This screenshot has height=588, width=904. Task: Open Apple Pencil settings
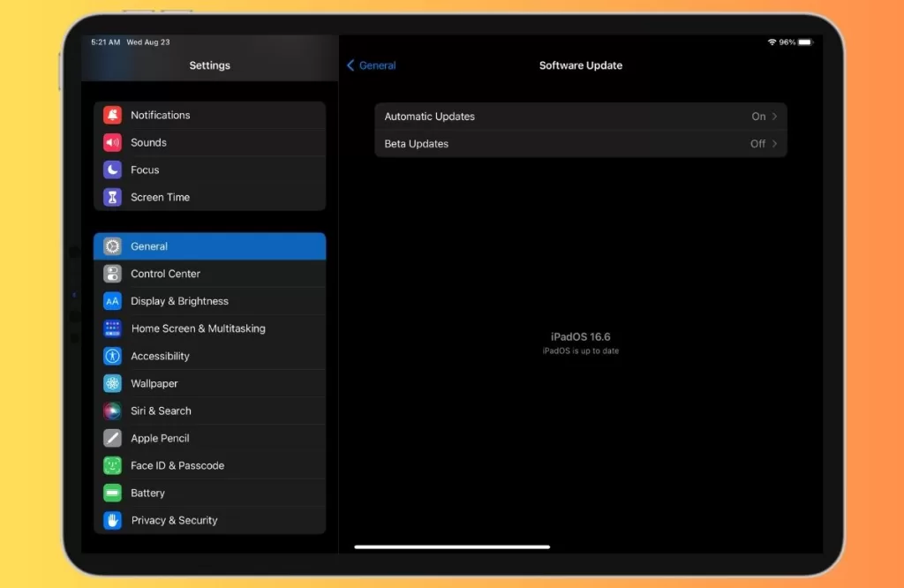coord(210,438)
